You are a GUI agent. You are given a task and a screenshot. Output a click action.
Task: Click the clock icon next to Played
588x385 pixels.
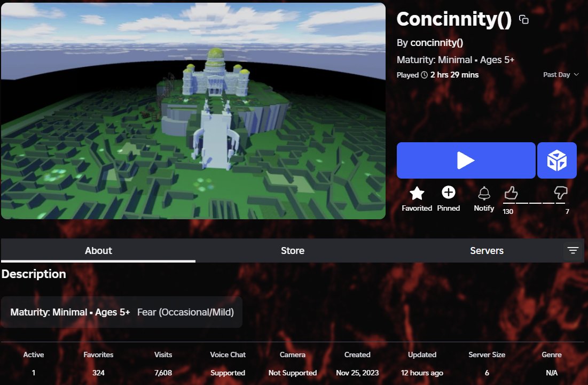click(424, 75)
